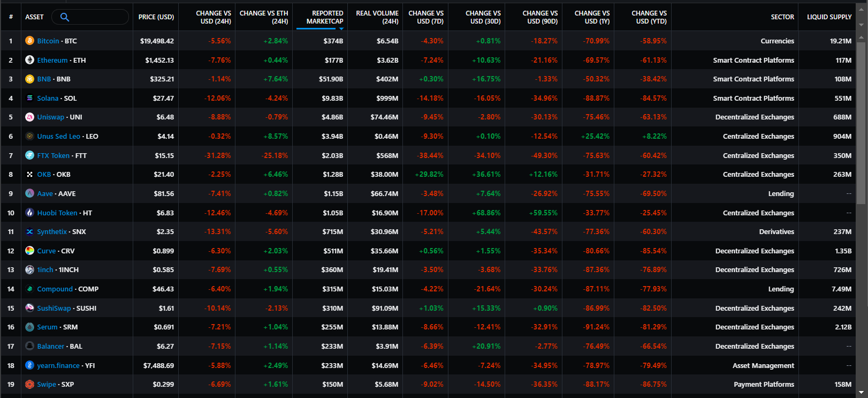This screenshot has height=398, width=868.
Task: Click the Unus Sed Leo logo icon
Action: pos(30,136)
